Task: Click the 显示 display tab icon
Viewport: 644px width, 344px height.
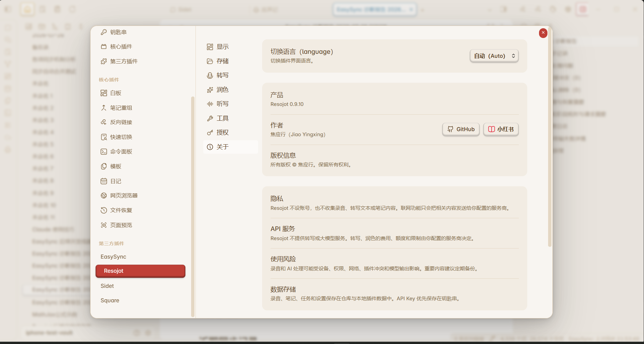Action: click(210, 47)
